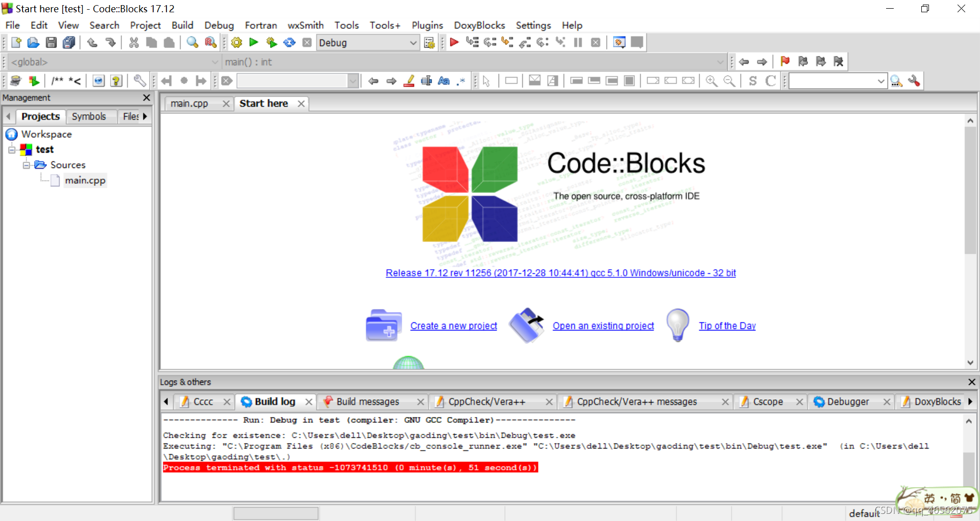Viewport: 980px width, 521px height.
Task: Select main.cpp in project tree
Action: pyautogui.click(x=85, y=180)
